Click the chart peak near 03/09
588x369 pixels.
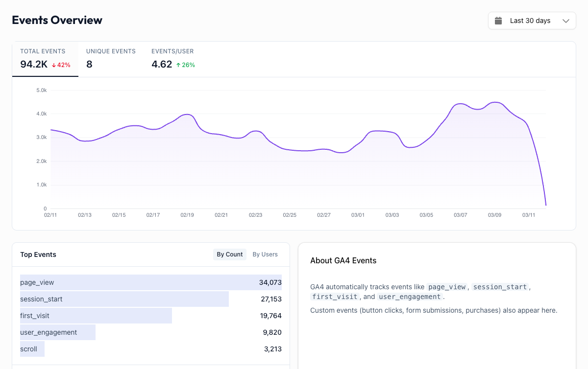[x=496, y=102]
